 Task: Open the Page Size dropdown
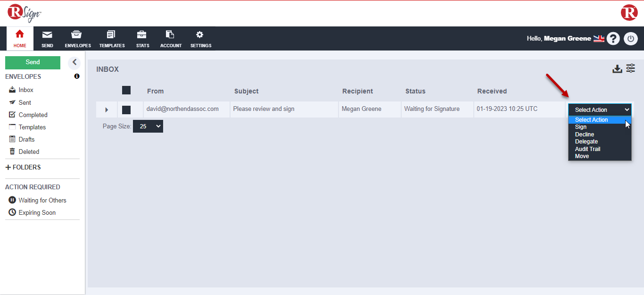click(148, 126)
